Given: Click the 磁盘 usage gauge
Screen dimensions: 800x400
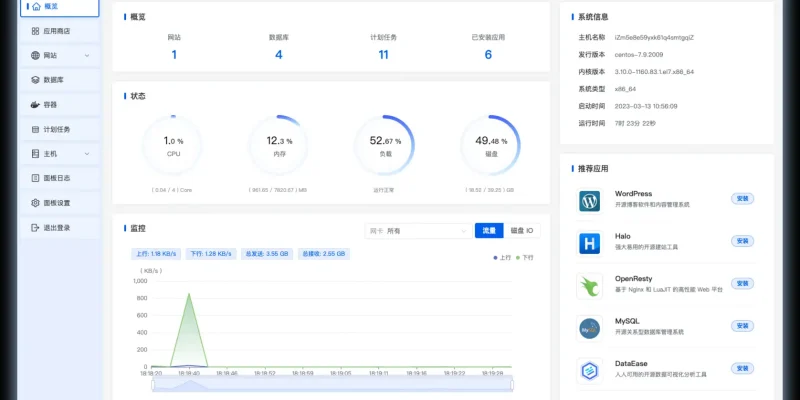Looking at the screenshot, I should (x=490, y=145).
